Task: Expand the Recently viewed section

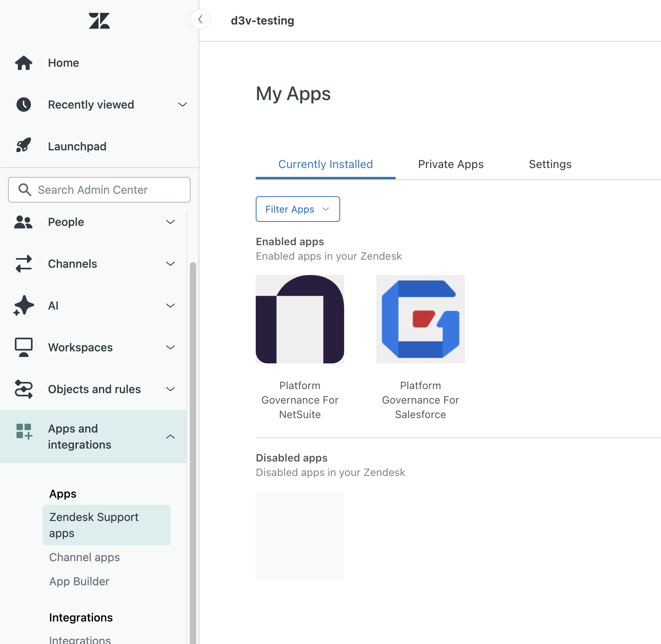Action: pos(182,105)
